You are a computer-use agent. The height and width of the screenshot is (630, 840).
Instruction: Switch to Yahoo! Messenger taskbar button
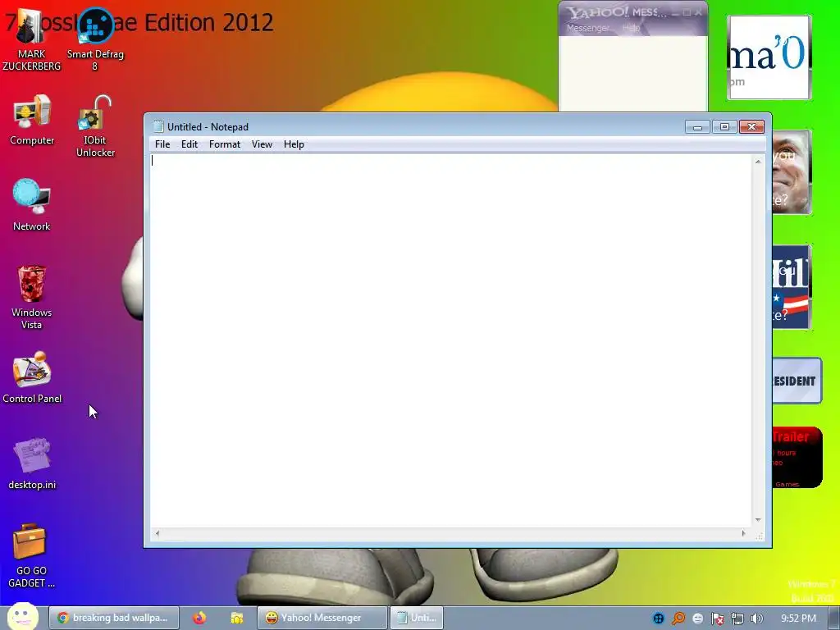pyautogui.click(x=322, y=618)
